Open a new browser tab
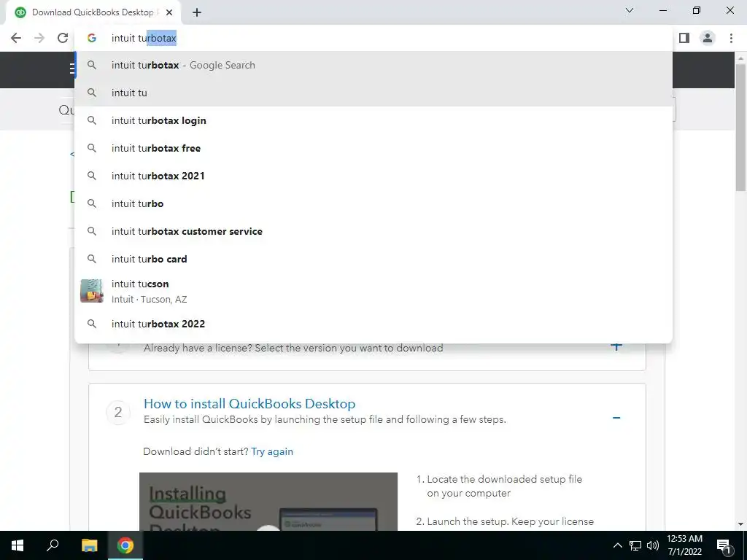This screenshot has height=560, width=747. coord(197,13)
